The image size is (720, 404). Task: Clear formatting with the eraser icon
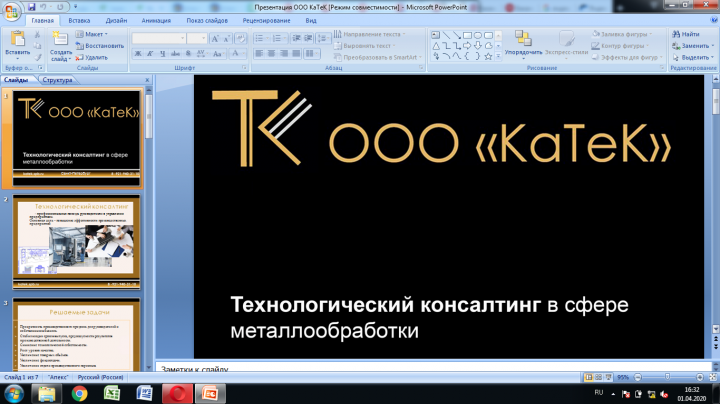[240, 39]
